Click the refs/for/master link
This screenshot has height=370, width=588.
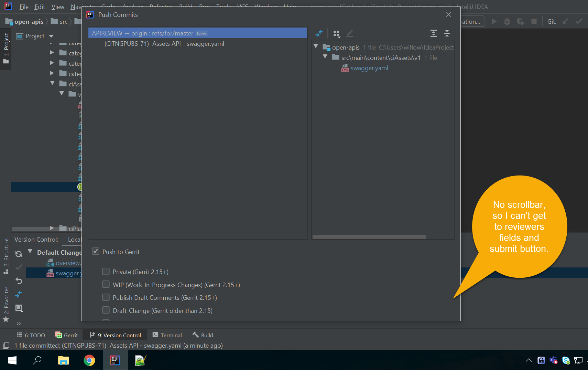(172, 33)
